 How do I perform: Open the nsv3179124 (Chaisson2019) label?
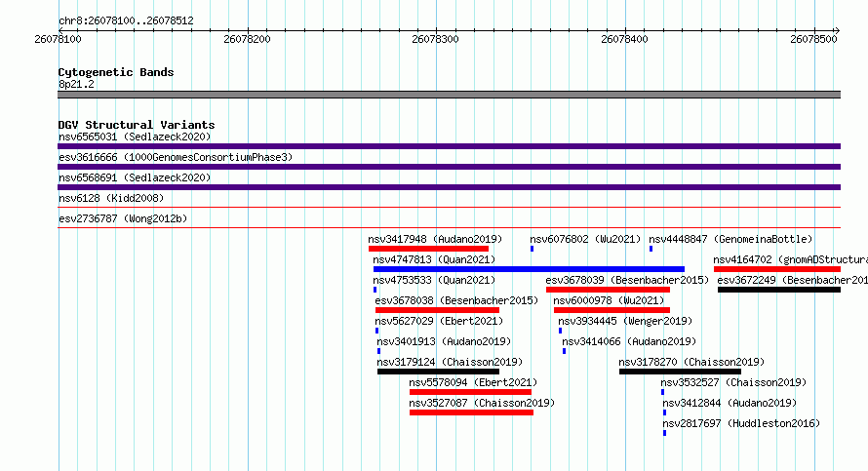[450, 362]
